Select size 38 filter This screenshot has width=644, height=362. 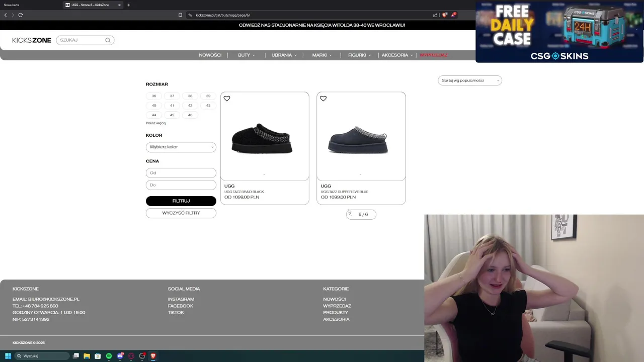(190, 96)
